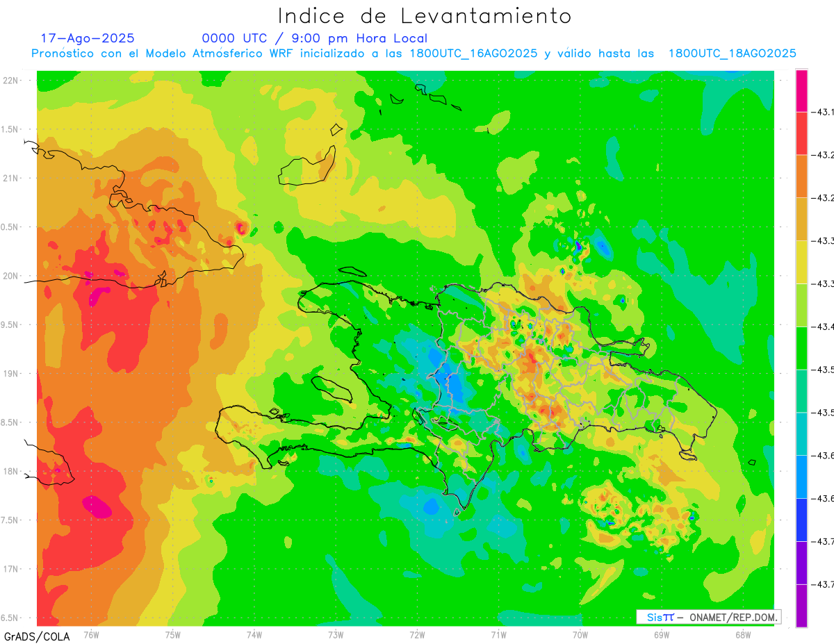Click the yellow swatch in the color legend
The image size is (834, 644).
pyautogui.click(x=801, y=263)
